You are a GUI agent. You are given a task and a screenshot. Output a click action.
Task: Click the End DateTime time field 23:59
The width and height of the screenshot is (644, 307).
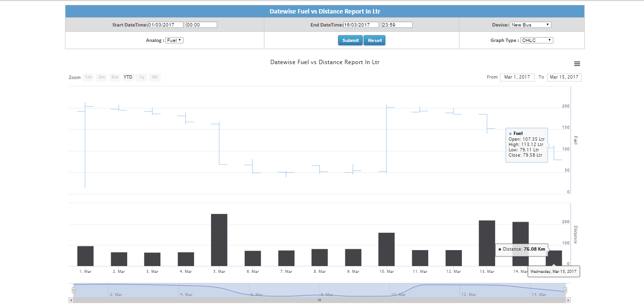coord(397,25)
